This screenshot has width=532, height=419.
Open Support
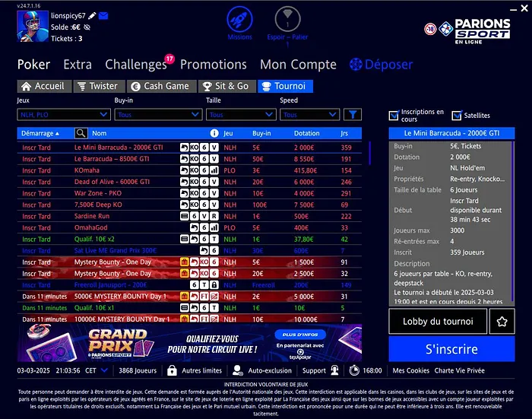321,370
